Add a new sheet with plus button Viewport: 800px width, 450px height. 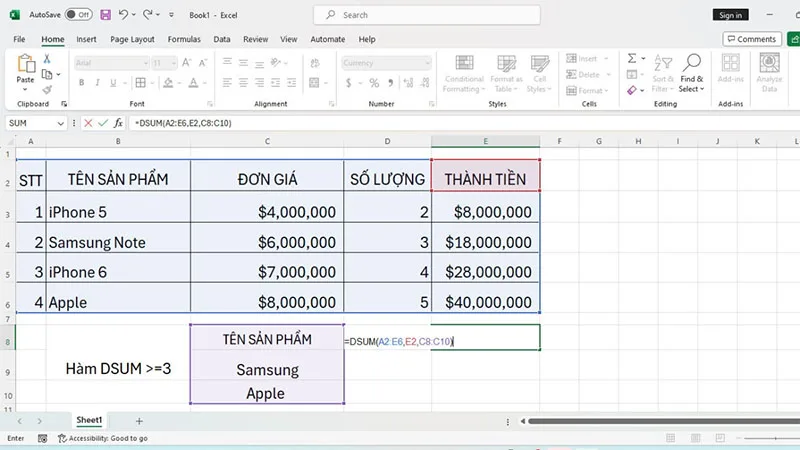click(139, 421)
